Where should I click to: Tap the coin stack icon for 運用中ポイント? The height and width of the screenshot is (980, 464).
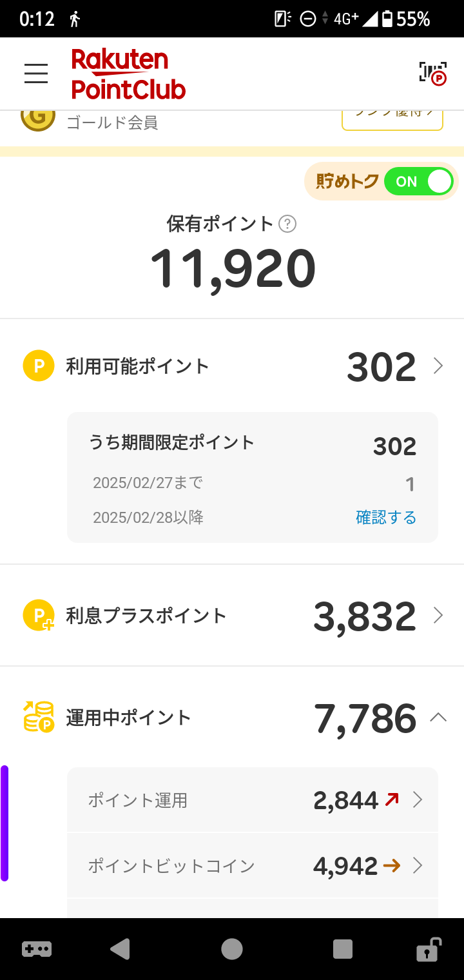(x=39, y=717)
